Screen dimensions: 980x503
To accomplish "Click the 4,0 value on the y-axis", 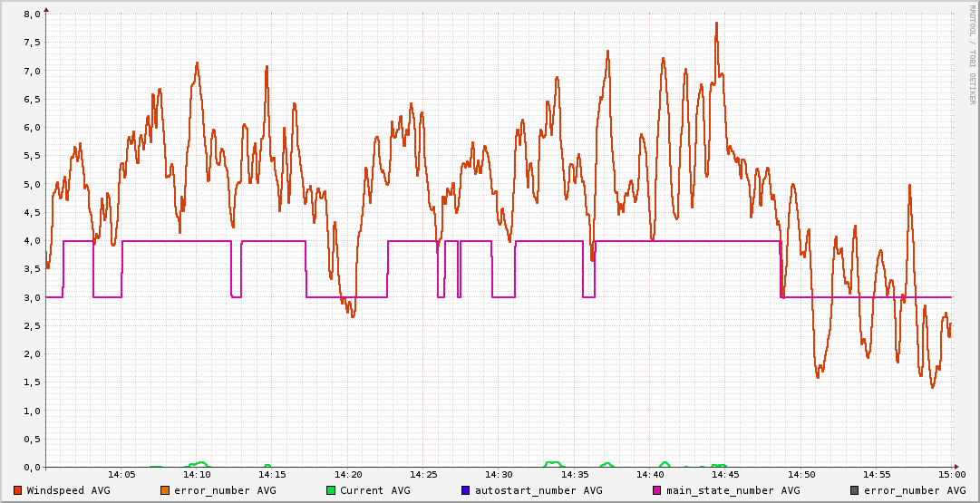I will pyautogui.click(x=31, y=241).
